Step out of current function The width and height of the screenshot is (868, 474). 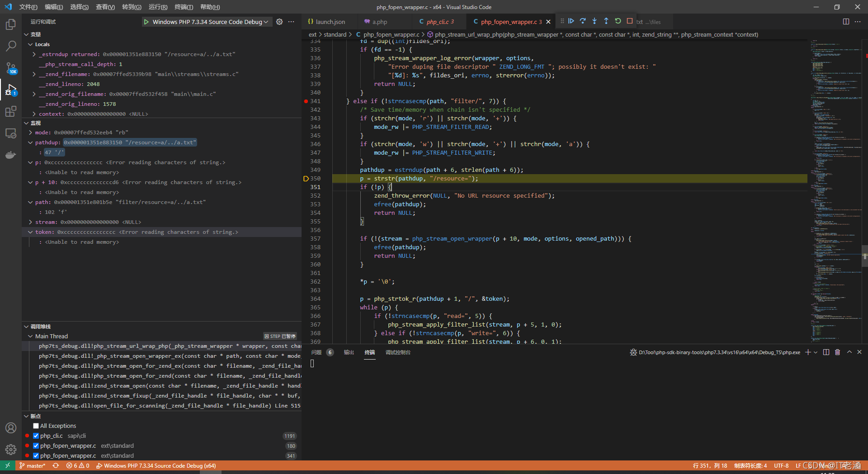tap(606, 21)
